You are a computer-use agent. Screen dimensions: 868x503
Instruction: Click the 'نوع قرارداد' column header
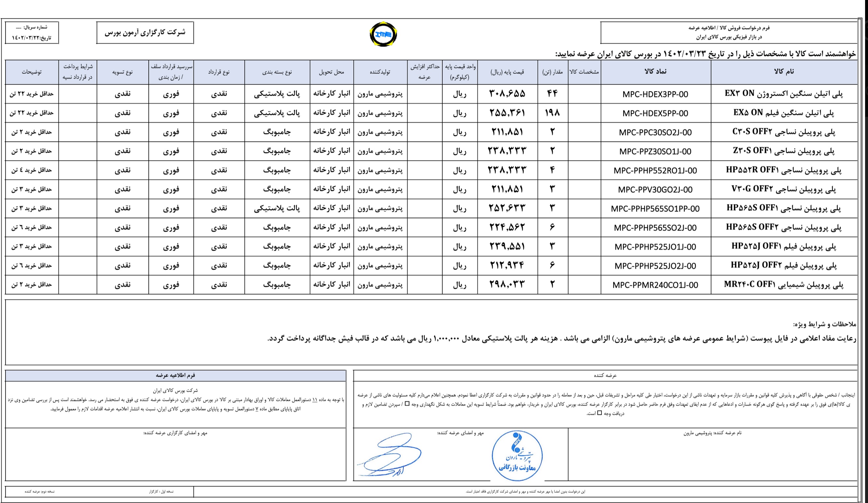click(219, 72)
